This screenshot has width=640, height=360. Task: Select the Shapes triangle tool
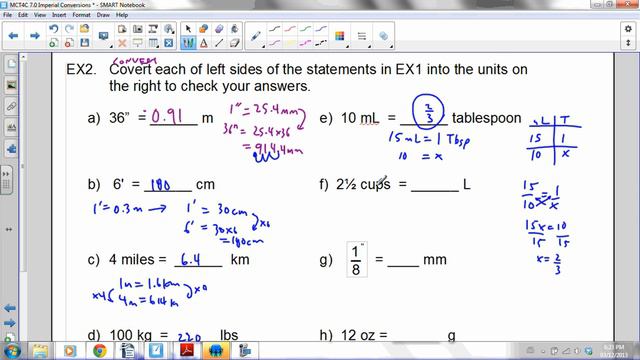click(203, 42)
